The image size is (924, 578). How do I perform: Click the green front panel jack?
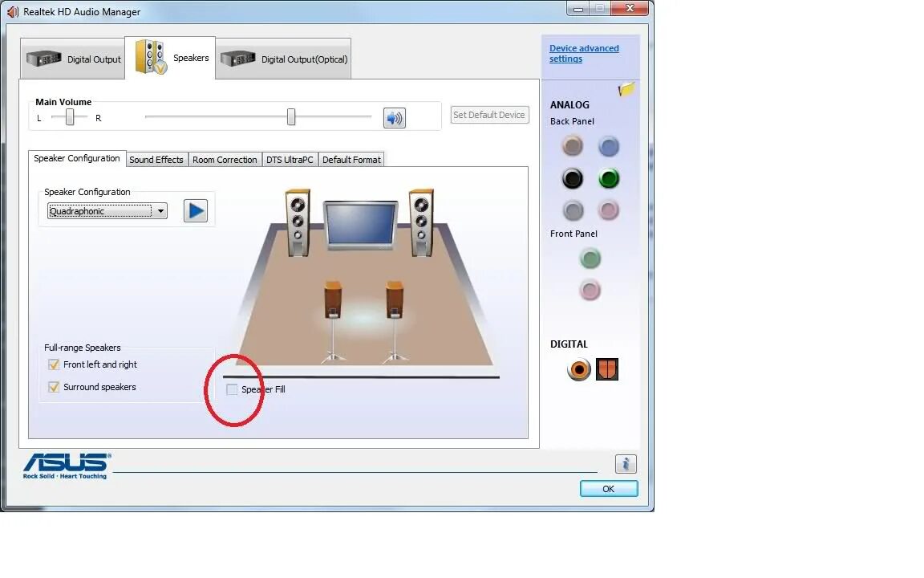(590, 258)
